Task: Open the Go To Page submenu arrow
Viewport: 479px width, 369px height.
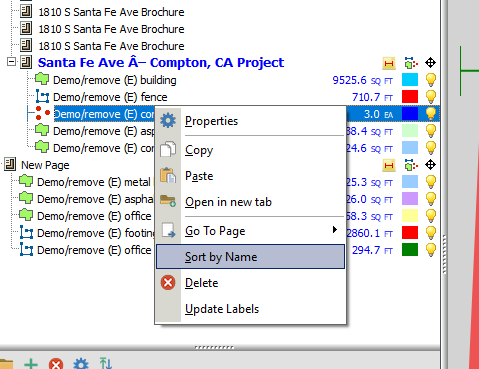Action: [x=335, y=230]
